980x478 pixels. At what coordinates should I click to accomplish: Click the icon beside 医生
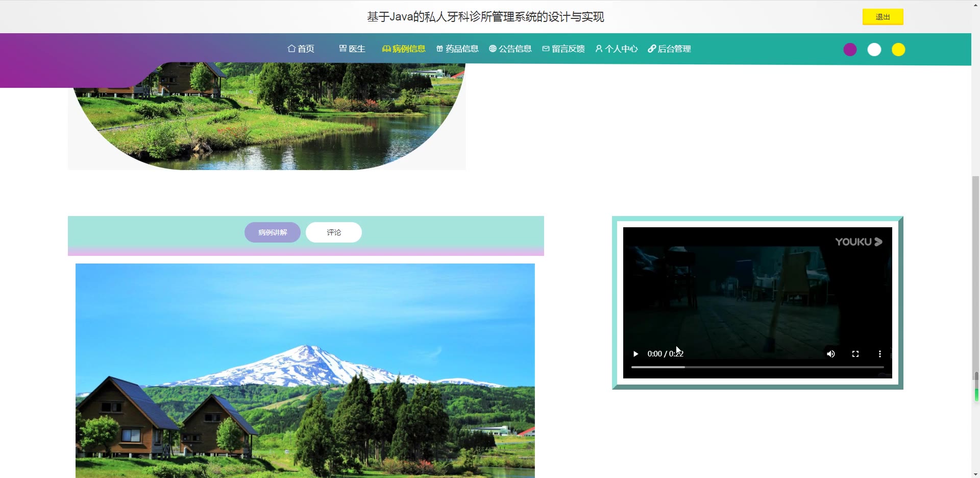pyautogui.click(x=342, y=49)
